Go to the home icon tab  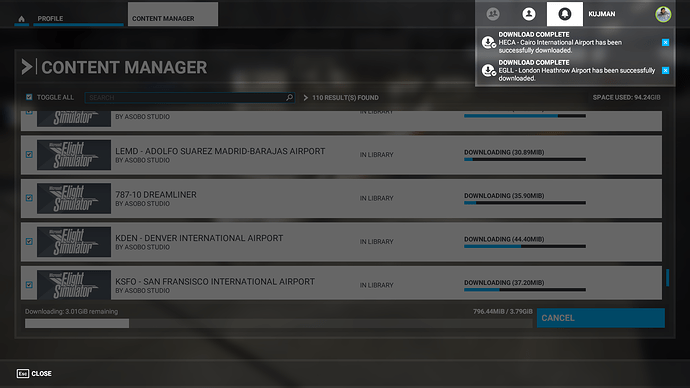(22, 18)
